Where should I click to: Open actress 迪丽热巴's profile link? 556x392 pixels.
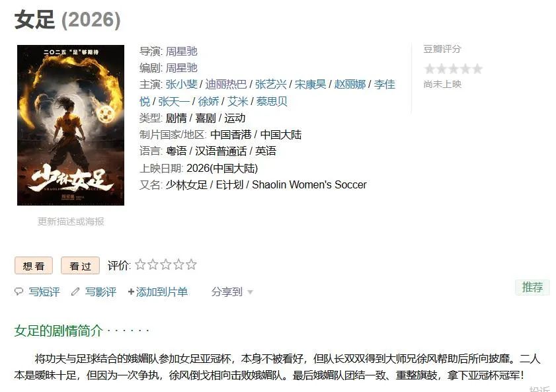pos(226,85)
